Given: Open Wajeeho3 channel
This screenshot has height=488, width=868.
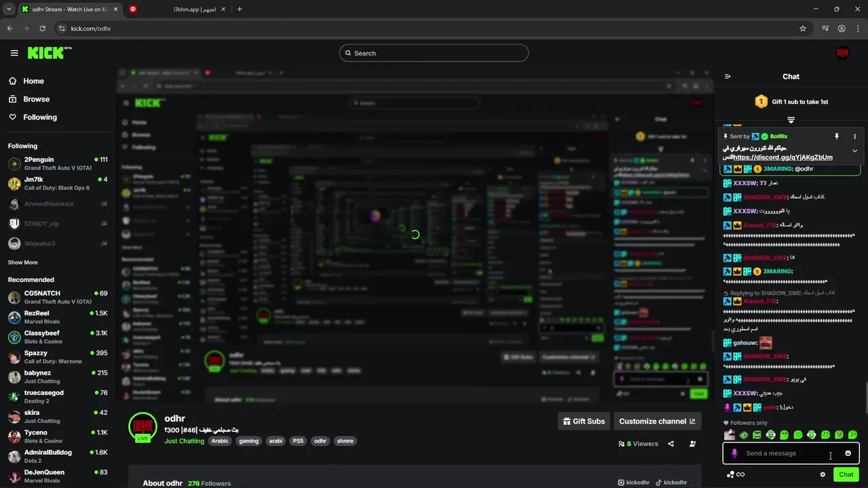Looking at the screenshot, I should click(x=58, y=243).
